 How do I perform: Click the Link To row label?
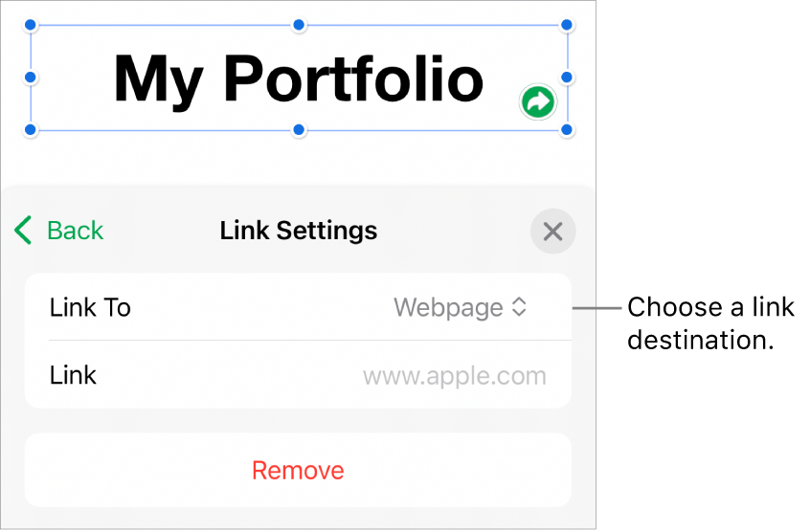(90, 307)
